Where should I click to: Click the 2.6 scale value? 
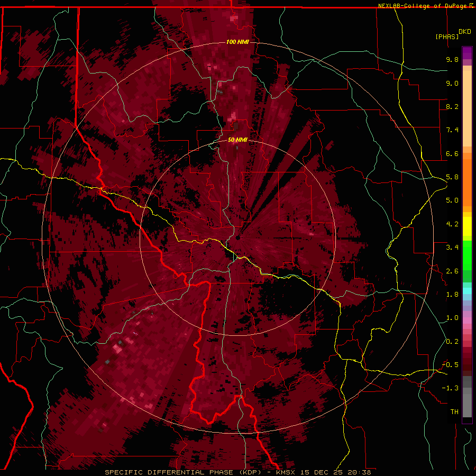452,271
